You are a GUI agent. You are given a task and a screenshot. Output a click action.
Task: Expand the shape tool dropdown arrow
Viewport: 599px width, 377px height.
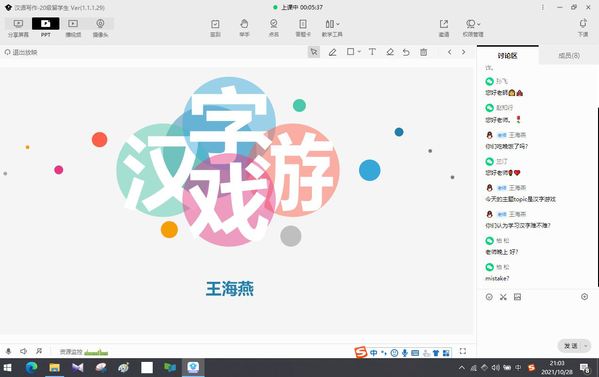[359, 52]
